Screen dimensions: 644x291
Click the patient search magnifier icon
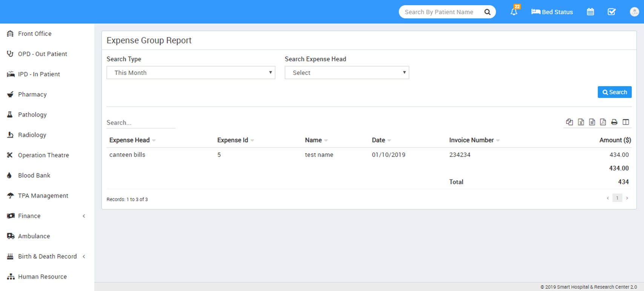click(487, 12)
